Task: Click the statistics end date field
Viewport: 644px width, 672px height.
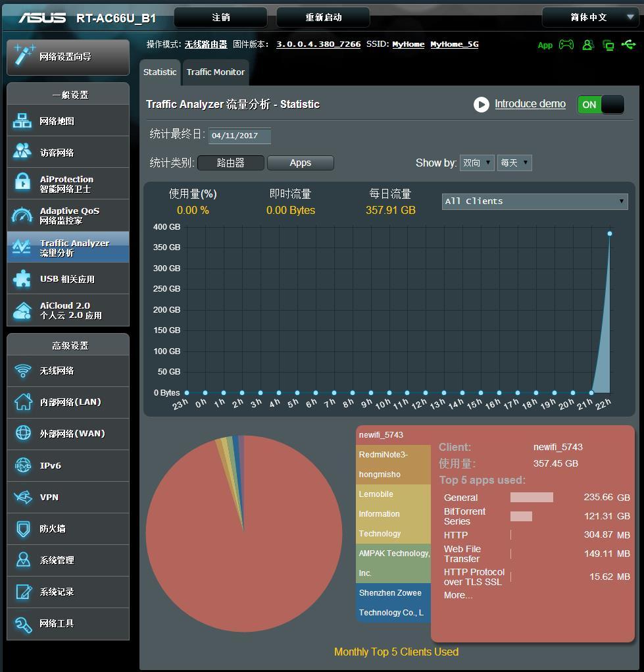Action: (x=239, y=136)
